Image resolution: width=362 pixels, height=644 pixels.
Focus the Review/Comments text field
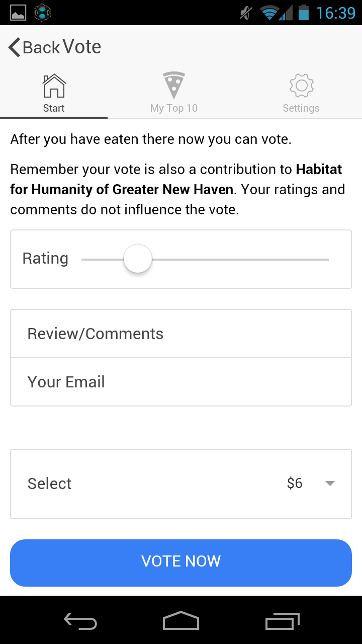(x=181, y=334)
